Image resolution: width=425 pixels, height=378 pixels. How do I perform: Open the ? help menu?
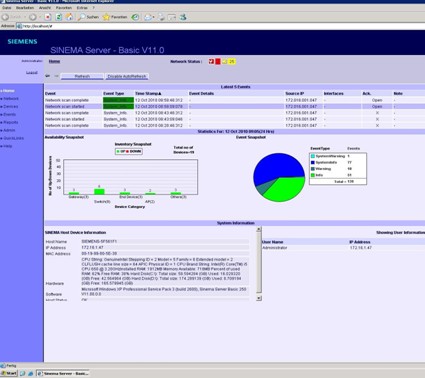93,7
